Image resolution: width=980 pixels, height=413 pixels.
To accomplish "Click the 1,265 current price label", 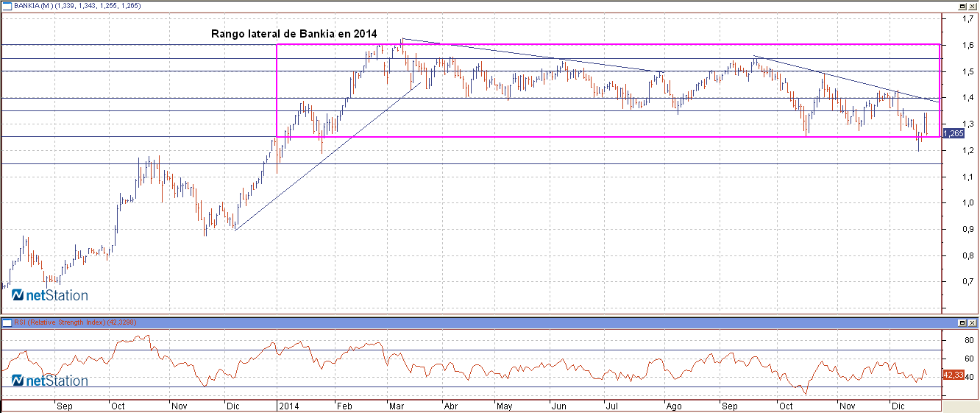I will [954, 133].
